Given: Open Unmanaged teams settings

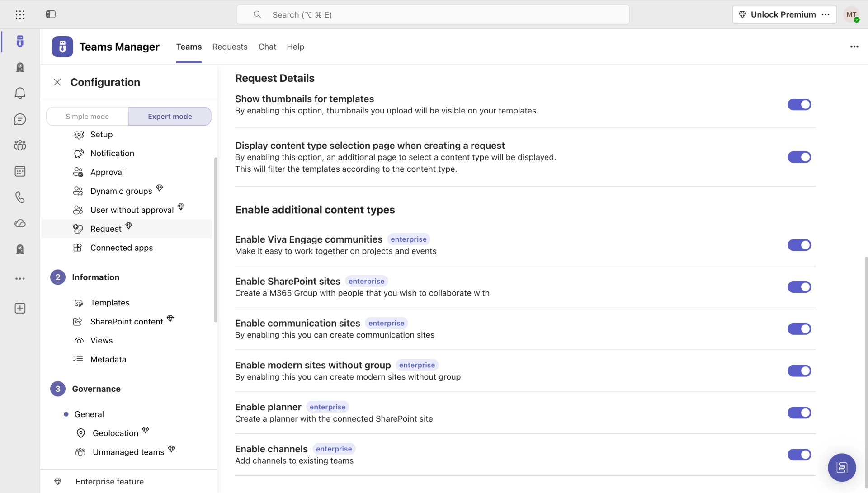Looking at the screenshot, I should [x=127, y=452].
